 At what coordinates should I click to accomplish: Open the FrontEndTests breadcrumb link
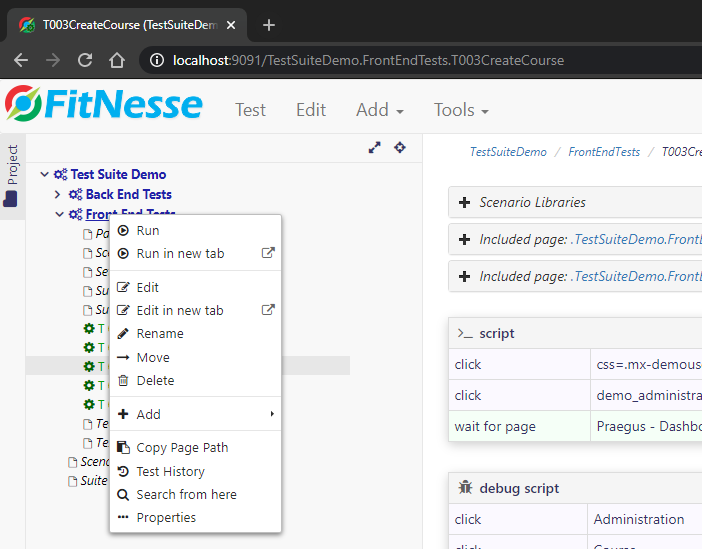[x=604, y=152]
